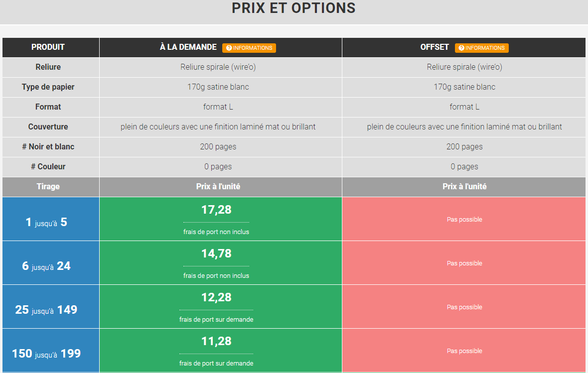Click 'Pas possible' in the 1 jusqu'à 5 row
Viewport: 588px width, 373px height.
pyautogui.click(x=464, y=220)
